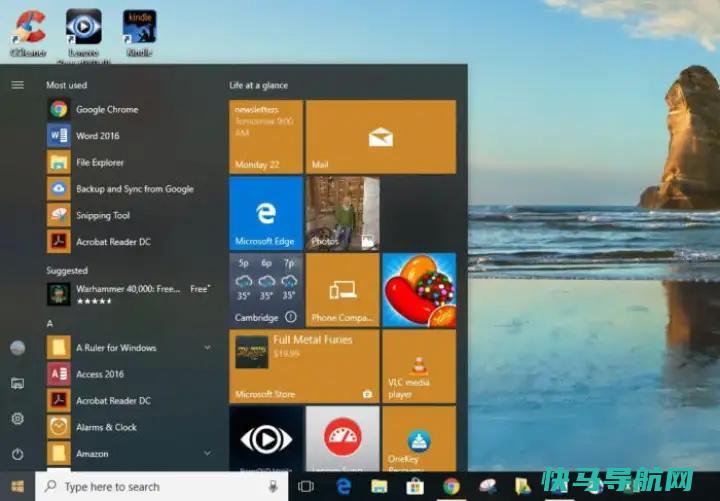Open the OneKey Recovery tile
Viewport: 720px width, 501px height.
419,439
